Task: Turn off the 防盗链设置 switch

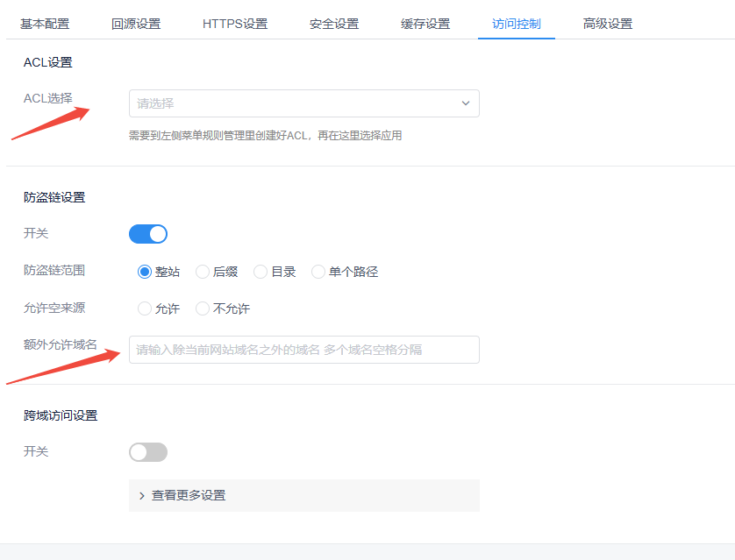Action: pyautogui.click(x=148, y=234)
